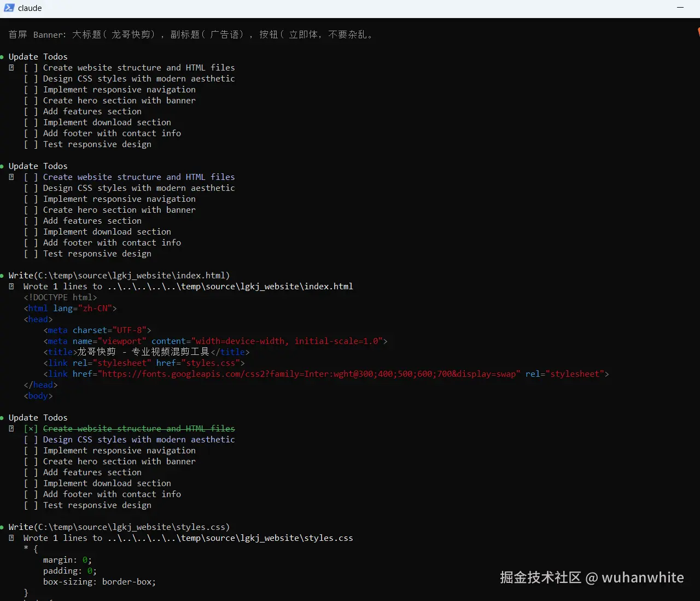Click the meta viewport line
The width and height of the screenshot is (700, 601).
[215, 341]
